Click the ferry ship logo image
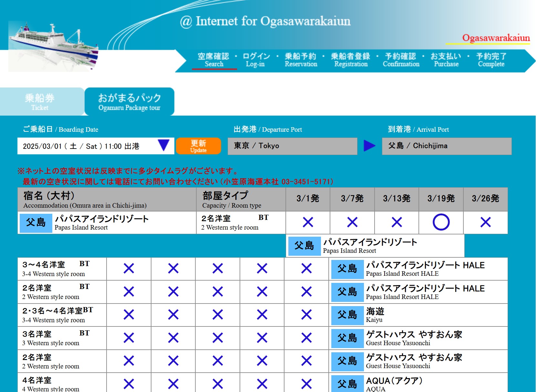This screenshot has width=537, height=392. [x=53, y=46]
